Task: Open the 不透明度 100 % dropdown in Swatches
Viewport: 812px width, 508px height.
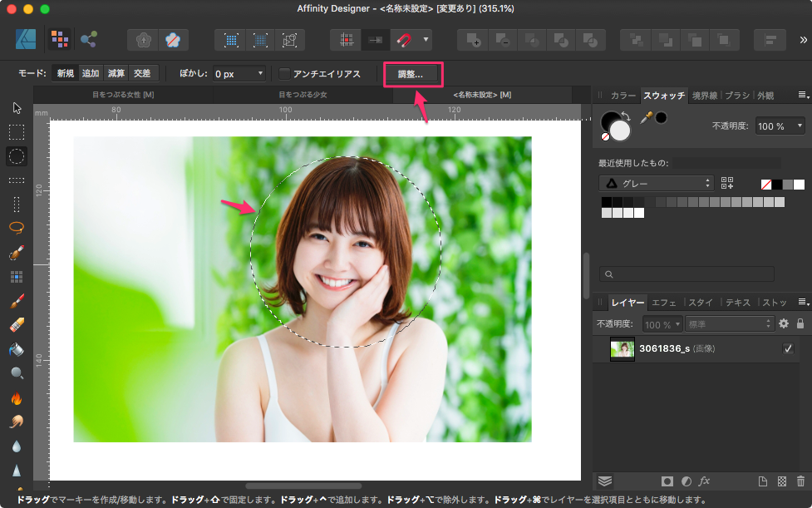Action: (779, 126)
